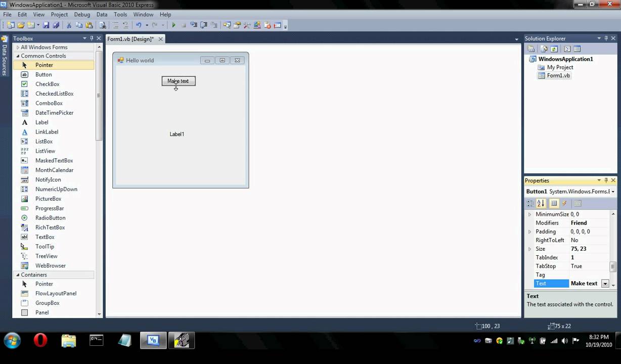
Task: Click the Properties panel scrollbar thumb
Action: tap(613, 266)
